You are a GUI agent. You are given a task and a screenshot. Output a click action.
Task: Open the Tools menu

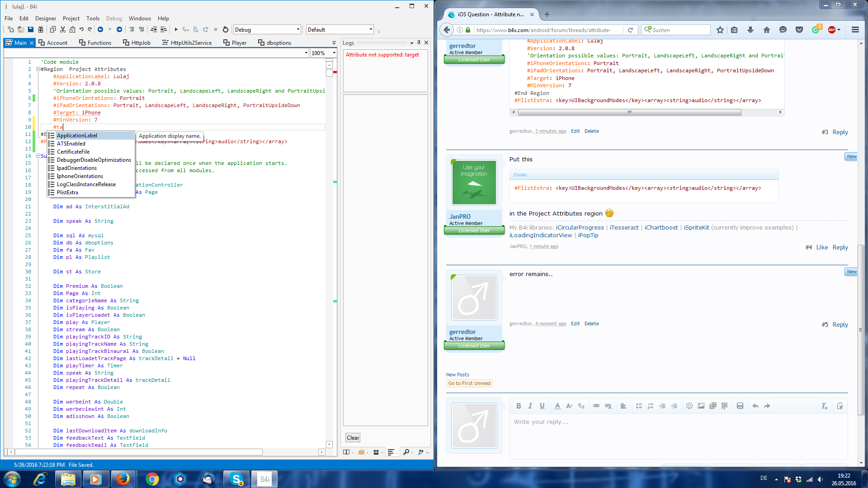click(x=93, y=19)
